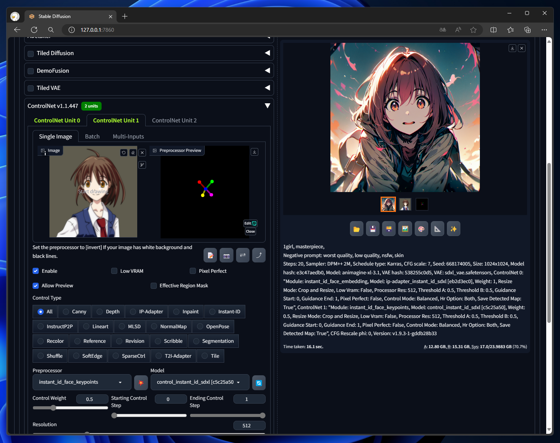The image size is (560, 443).
Task: Select the Single Image tab
Action: coord(55,136)
